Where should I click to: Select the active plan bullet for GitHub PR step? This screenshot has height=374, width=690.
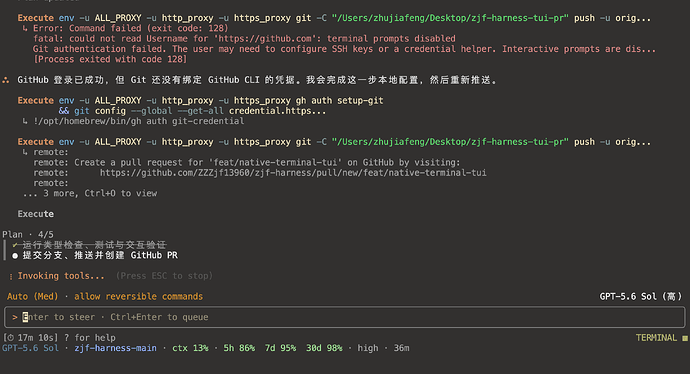[15, 256]
